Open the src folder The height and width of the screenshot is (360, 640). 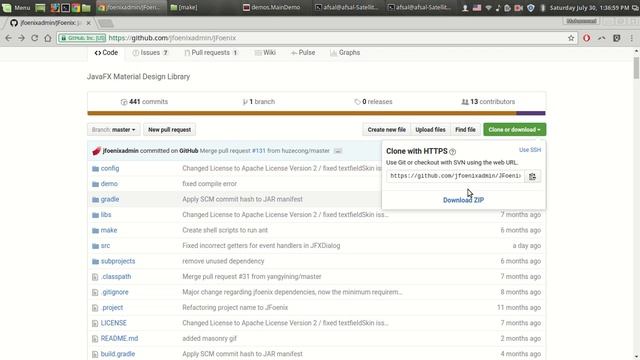pos(105,246)
